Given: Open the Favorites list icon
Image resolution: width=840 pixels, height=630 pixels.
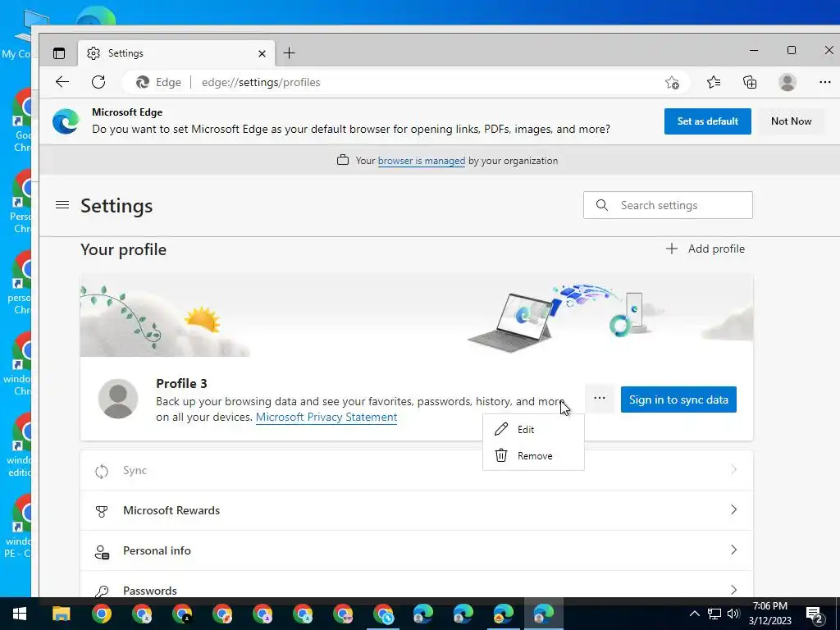Looking at the screenshot, I should [x=713, y=82].
